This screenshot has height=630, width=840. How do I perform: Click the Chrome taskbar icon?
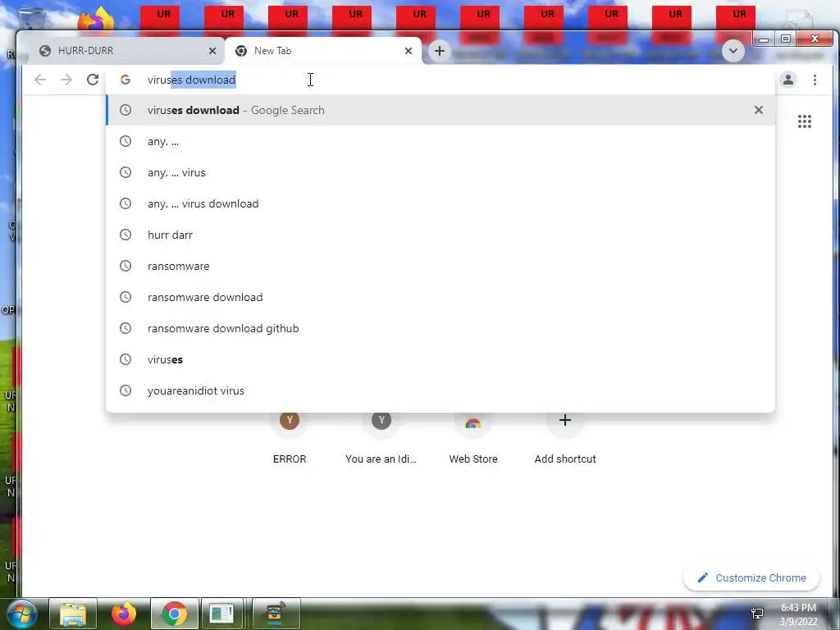pos(174,614)
